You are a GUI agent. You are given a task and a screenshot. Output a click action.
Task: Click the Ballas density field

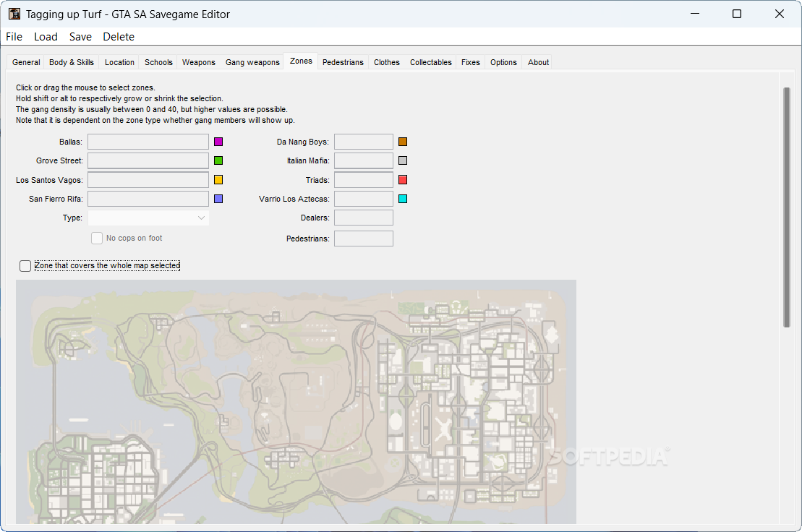[148, 142]
